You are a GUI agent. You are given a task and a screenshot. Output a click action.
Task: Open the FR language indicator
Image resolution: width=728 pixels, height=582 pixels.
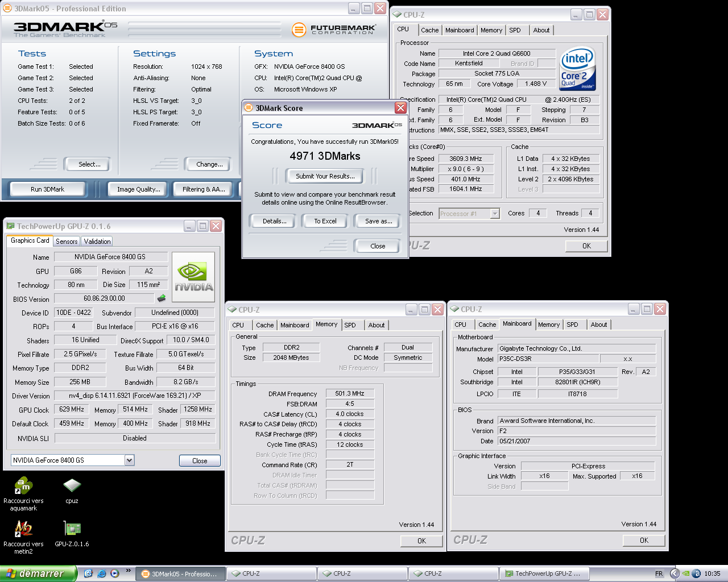tap(659, 573)
